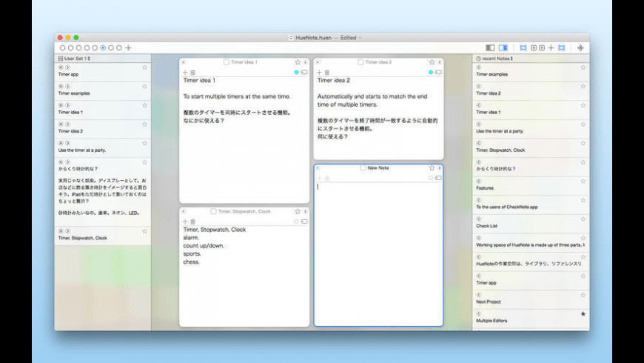Close the New Note card with its X
This screenshot has width=644, height=363.
(x=318, y=168)
